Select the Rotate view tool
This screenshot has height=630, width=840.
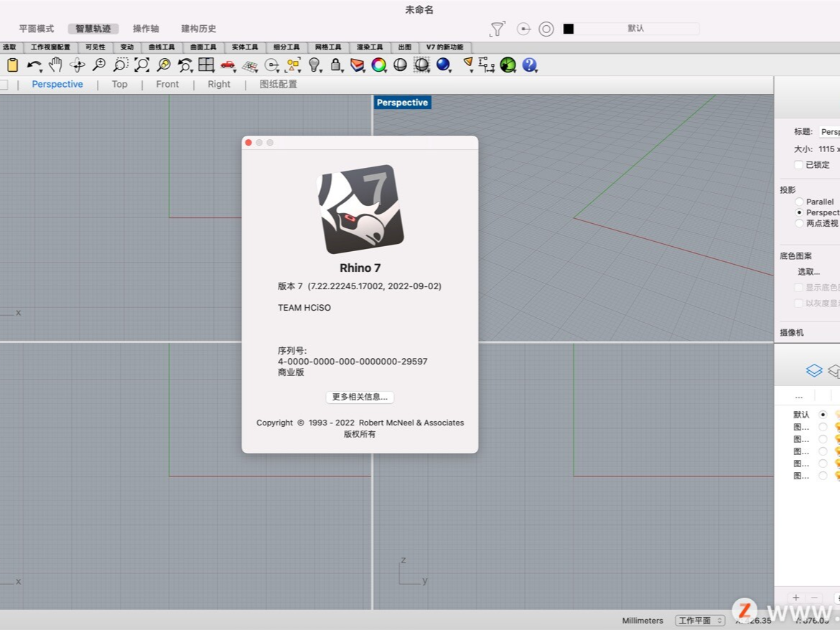click(x=76, y=65)
